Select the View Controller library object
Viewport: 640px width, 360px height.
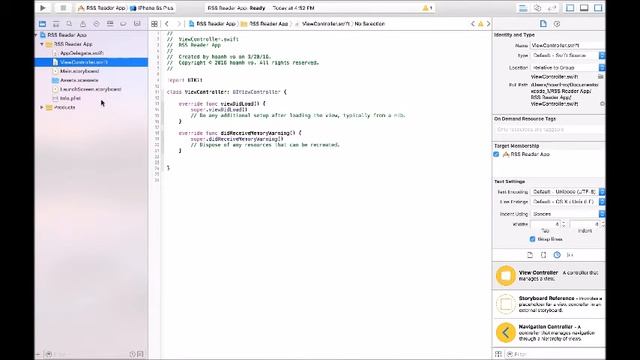coord(549,276)
